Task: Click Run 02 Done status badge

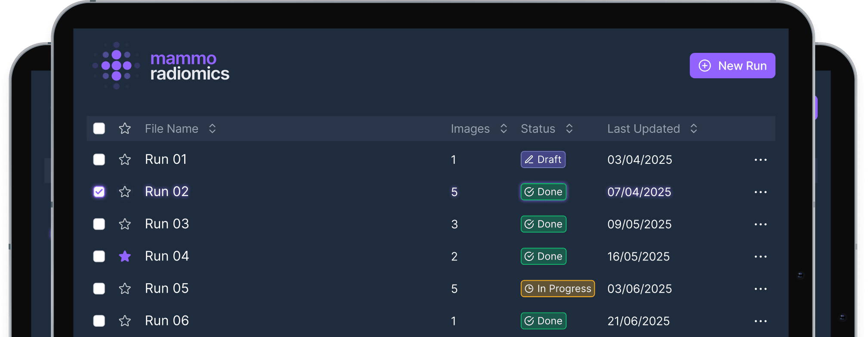Action: coord(544,192)
